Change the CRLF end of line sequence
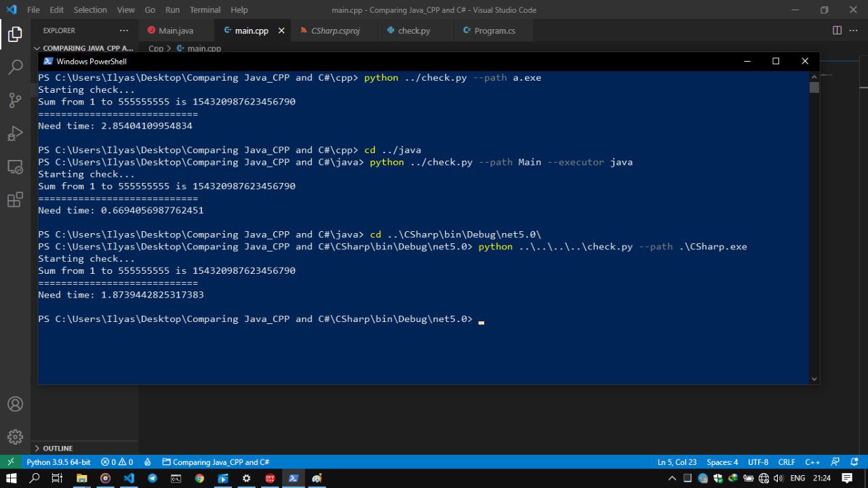Image resolution: width=868 pixels, height=488 pixels. click(x=787, y=462)
